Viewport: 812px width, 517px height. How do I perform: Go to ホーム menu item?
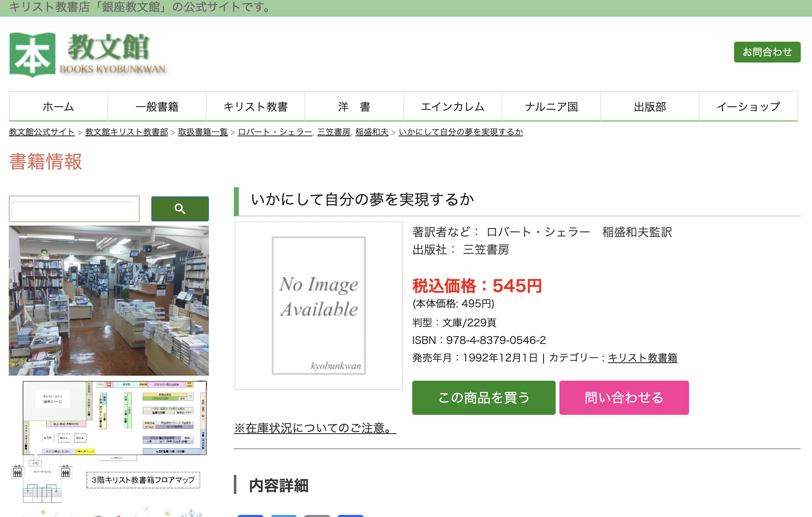click(x=58, y=107)
